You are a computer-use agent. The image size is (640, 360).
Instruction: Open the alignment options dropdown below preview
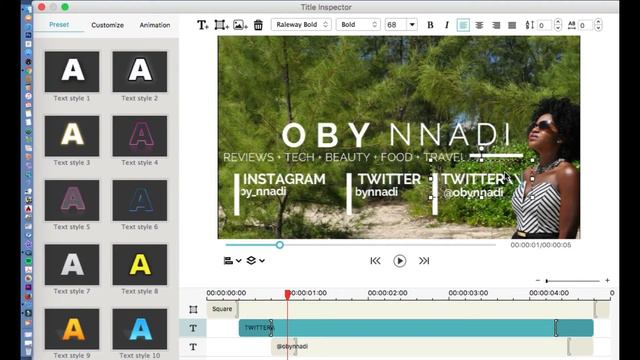point(232,260)
